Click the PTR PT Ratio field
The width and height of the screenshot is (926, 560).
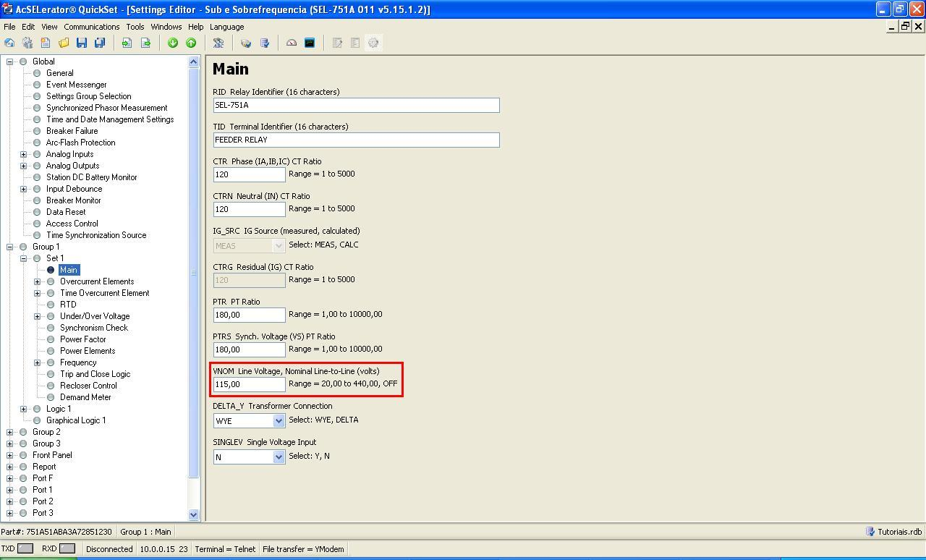click(x=249, y=315)
